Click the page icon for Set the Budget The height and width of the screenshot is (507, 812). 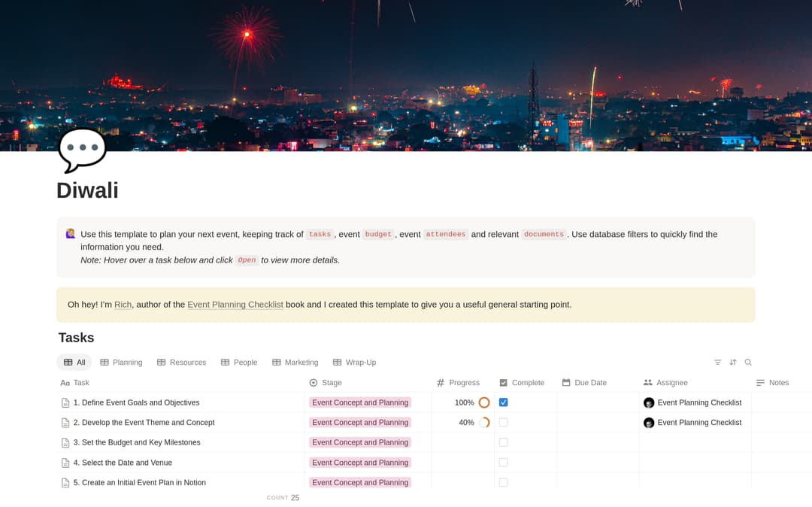click(65, 442)
